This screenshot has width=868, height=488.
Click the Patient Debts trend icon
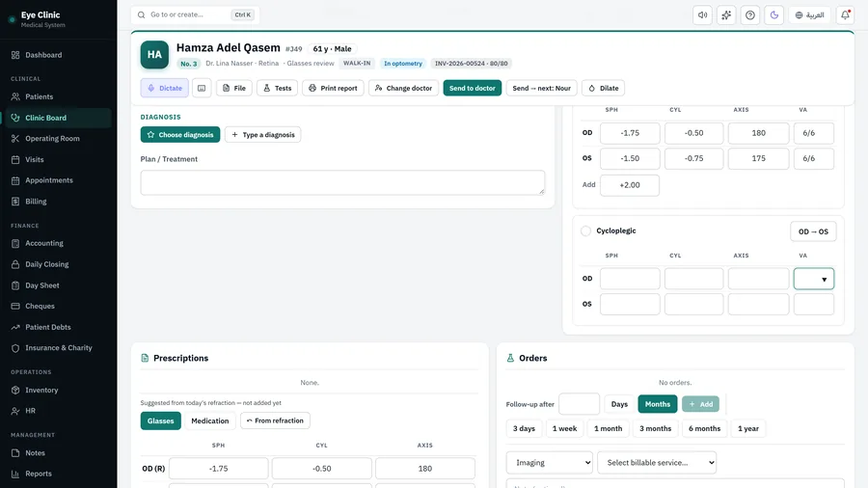tap(15, 327)
